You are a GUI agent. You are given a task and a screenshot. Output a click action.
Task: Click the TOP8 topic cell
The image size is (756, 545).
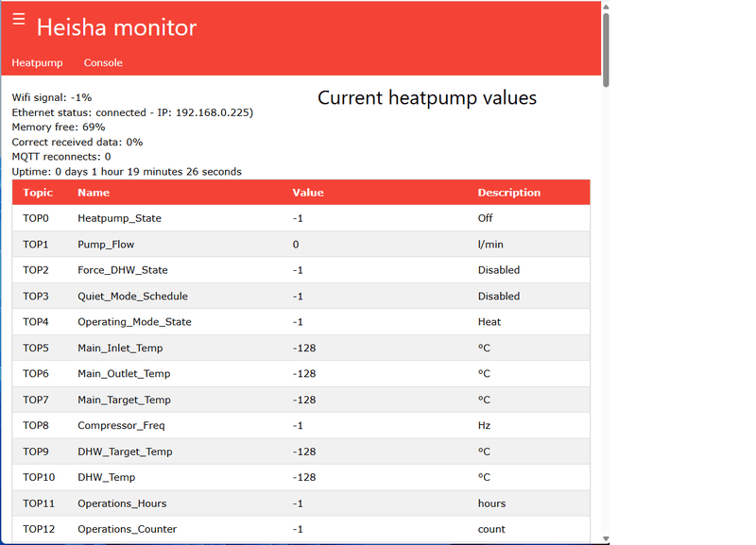[36, 425]
